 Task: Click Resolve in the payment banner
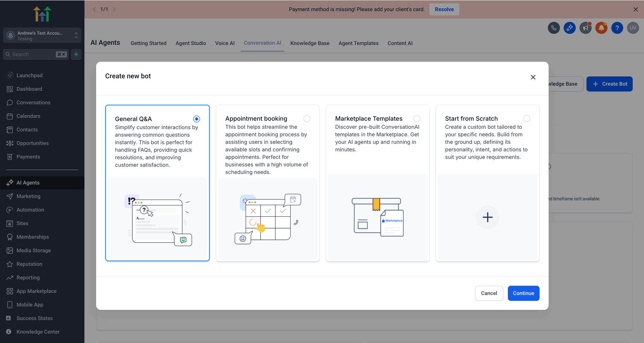[x=444, y=9]
